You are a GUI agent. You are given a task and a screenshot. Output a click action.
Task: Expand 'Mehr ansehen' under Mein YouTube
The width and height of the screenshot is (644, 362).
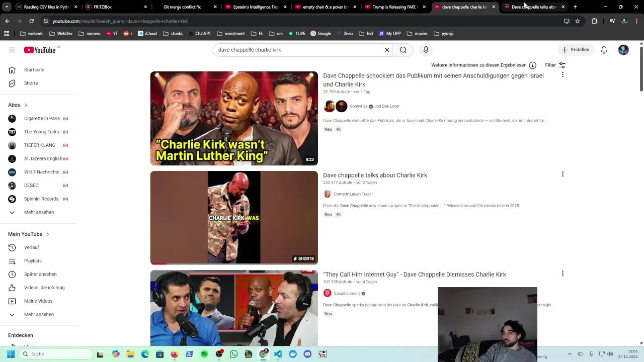(38, 315)
